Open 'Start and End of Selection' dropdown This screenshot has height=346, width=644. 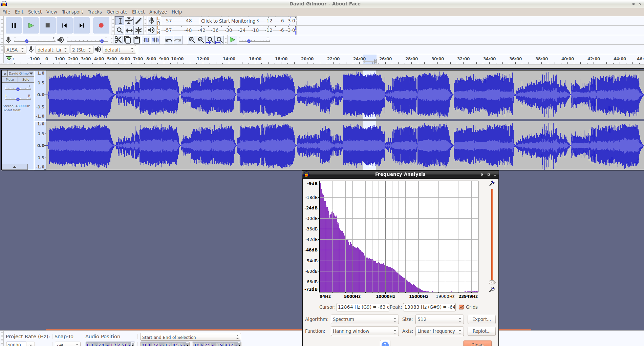coord(190,337)
